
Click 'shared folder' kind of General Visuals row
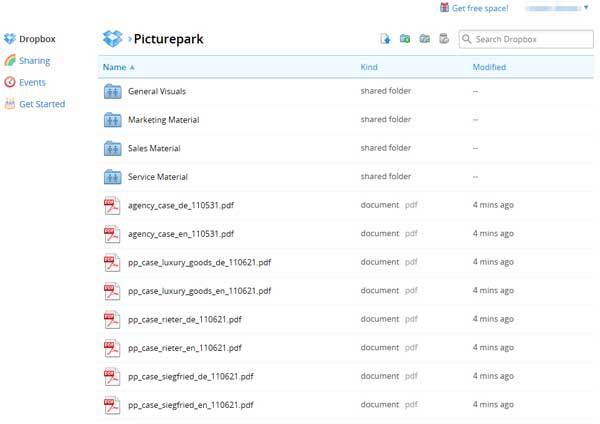coord(386,91)
